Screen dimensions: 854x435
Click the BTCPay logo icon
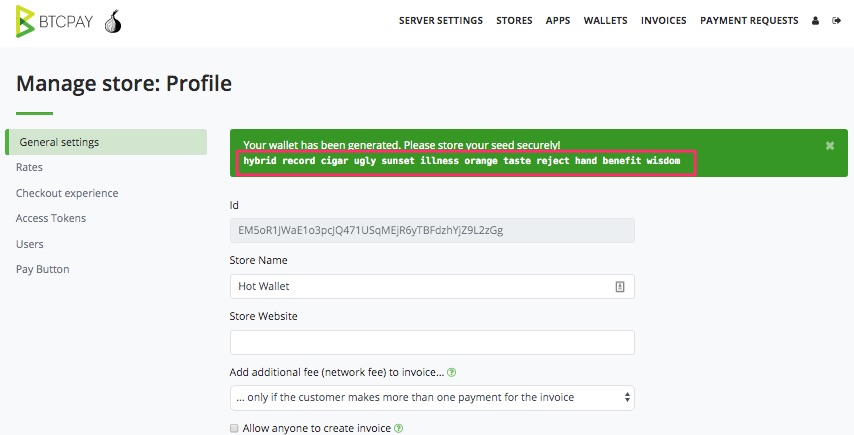pos(25,21)
